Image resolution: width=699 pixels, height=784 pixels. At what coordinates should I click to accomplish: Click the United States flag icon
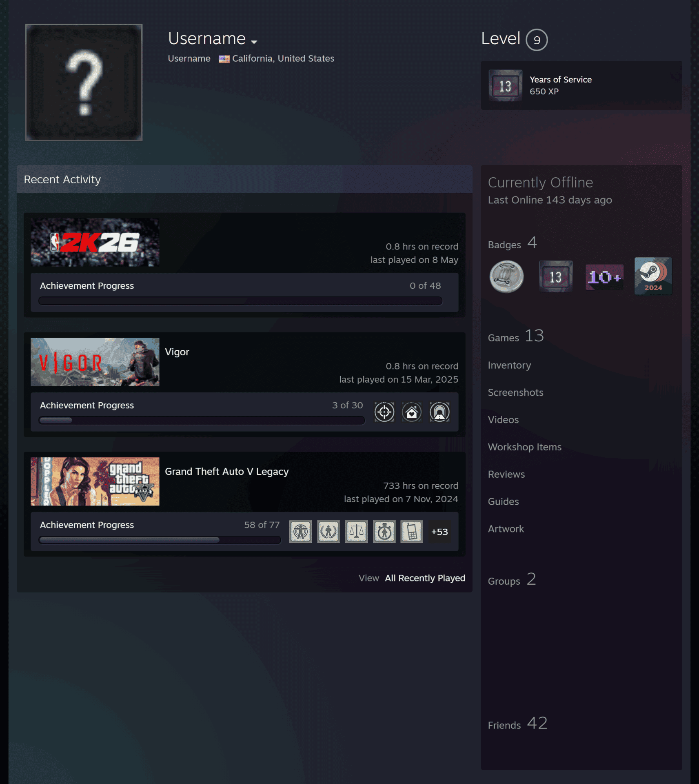(x=224, y=59)
